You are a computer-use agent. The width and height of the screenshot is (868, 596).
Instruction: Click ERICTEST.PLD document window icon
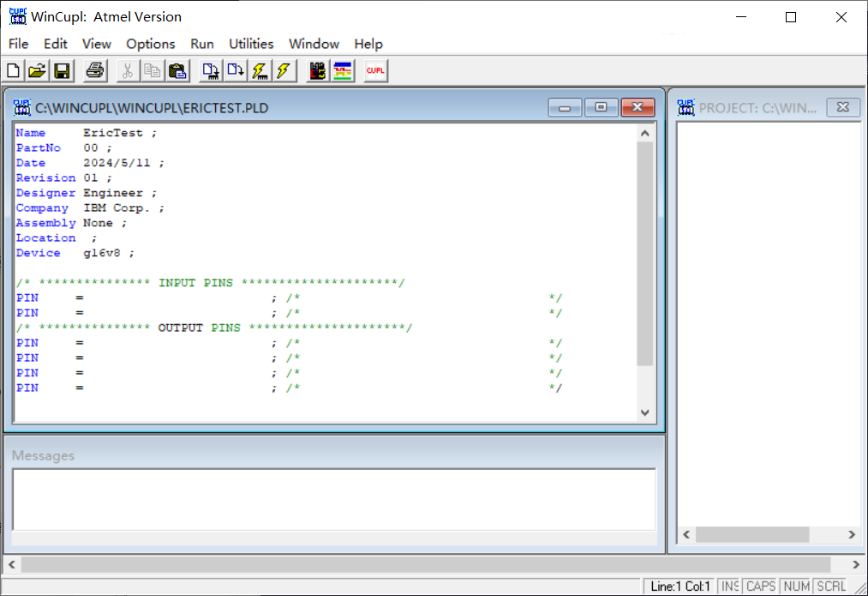click(x=22, y=107)
